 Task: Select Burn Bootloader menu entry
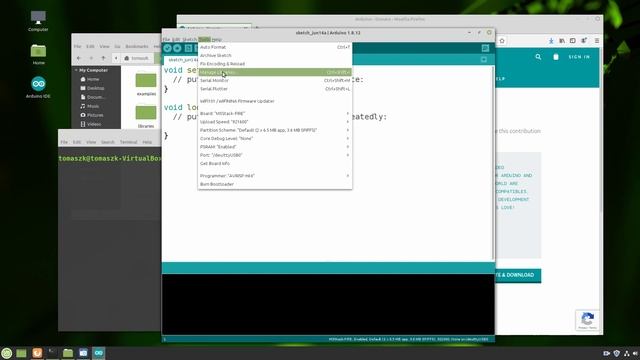coord(275,184)
